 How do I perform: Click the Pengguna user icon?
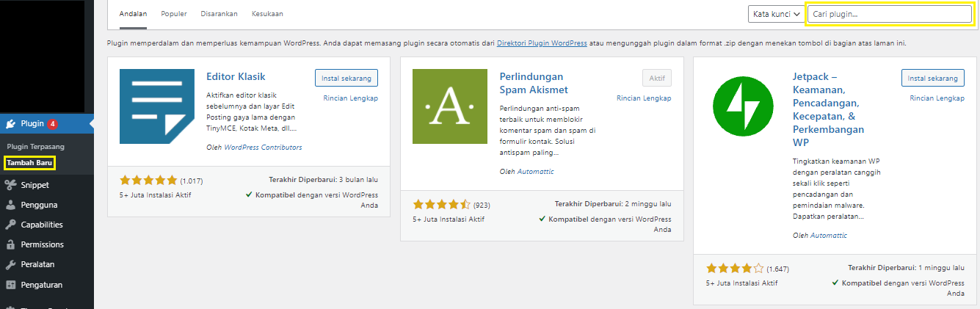pos(11,205)
